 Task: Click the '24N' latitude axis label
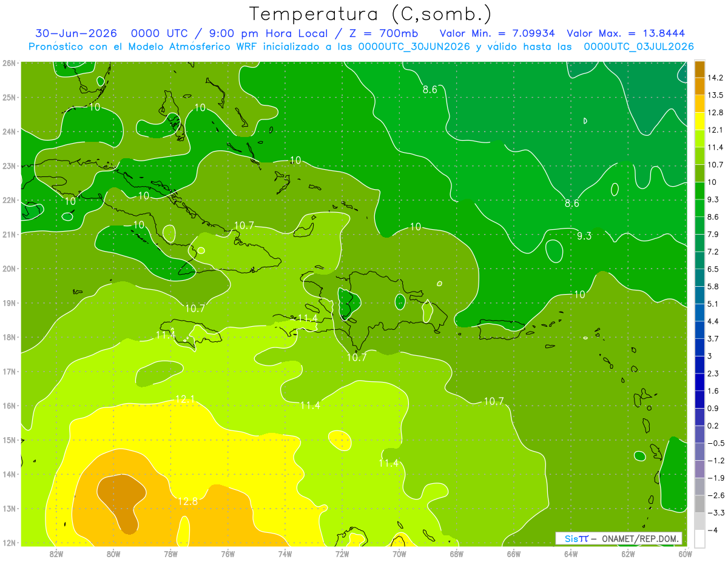[8, 132]
